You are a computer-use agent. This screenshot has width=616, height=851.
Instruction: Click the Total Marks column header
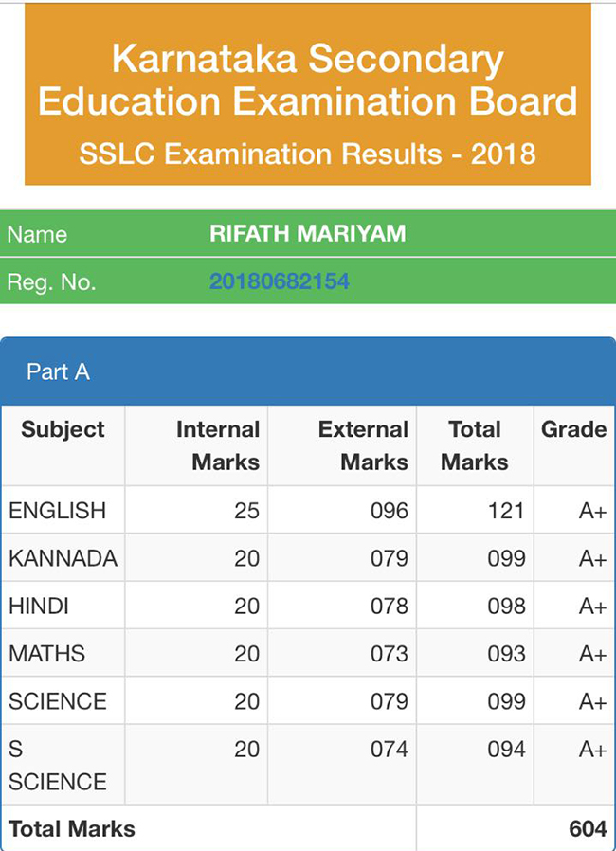[475, 445]
